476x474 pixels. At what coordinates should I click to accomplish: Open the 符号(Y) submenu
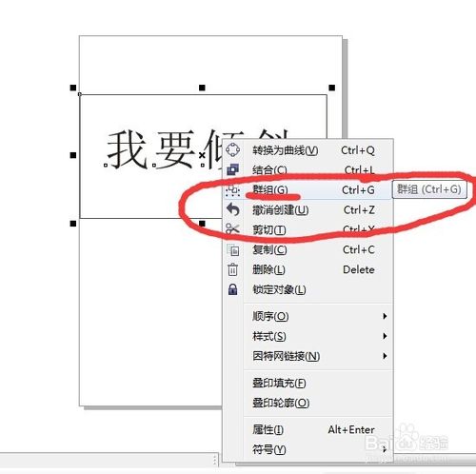(307, 449)
